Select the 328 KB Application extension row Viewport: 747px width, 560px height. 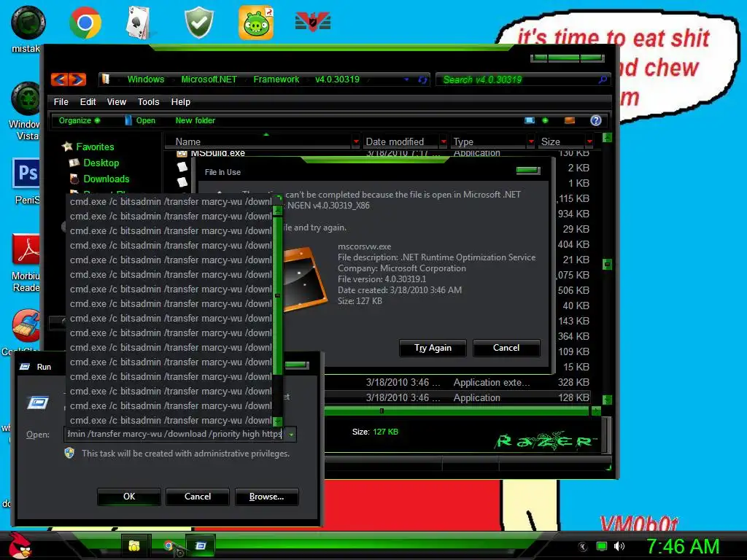(x=457, y=382)
